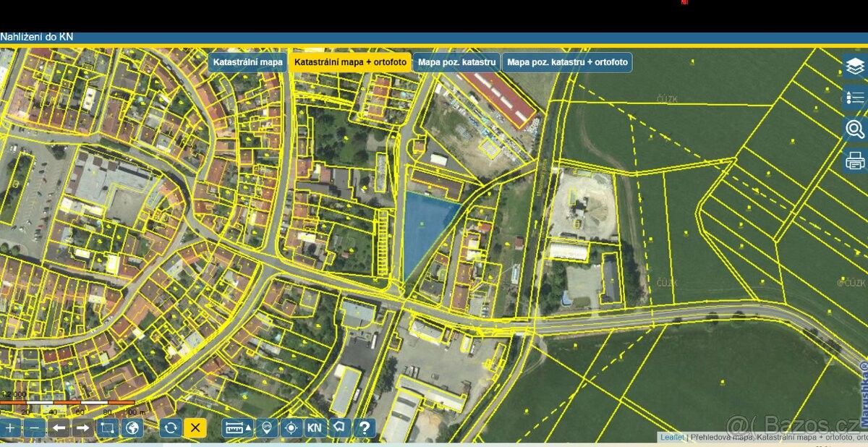Select Mapa poz. katastru + ortofoto
Image resolution: width=868 pixels, height=447 pixels.
pyautogui.click(x=567, y=62)
